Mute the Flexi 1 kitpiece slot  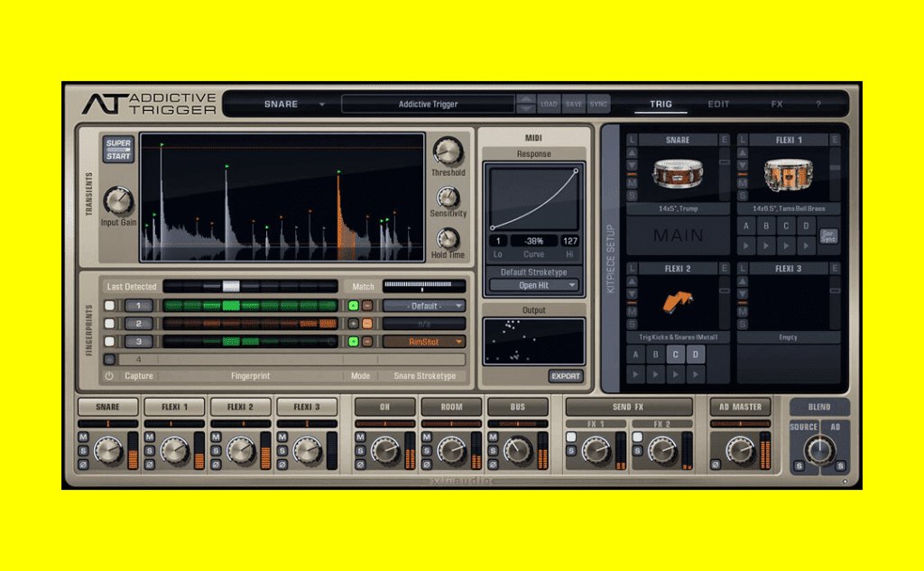[743, 183]
